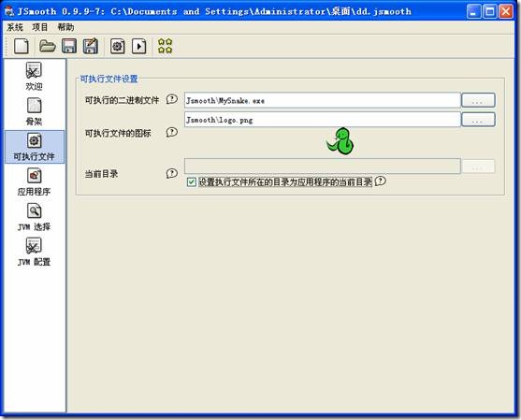Click the green snake icon preview

pyautogui.click(x=340, y=141)
